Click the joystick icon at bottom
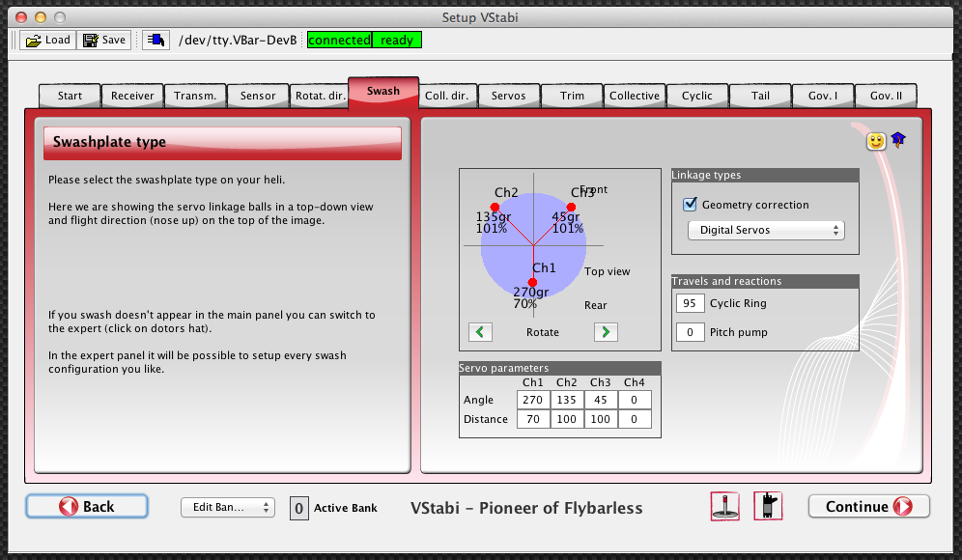Viewport: 962px width, 560px height. point(724,506)
